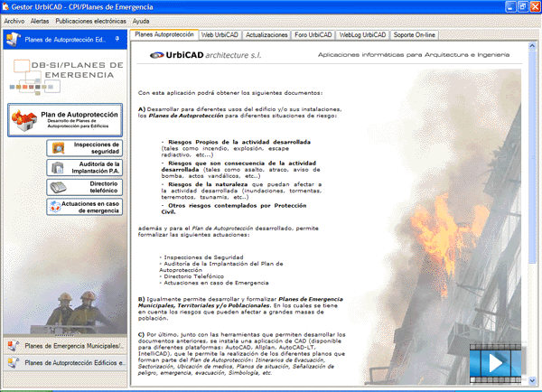Open Actuaciones en caso de emergencia
The image size is (542, 392).
[85, 207]
